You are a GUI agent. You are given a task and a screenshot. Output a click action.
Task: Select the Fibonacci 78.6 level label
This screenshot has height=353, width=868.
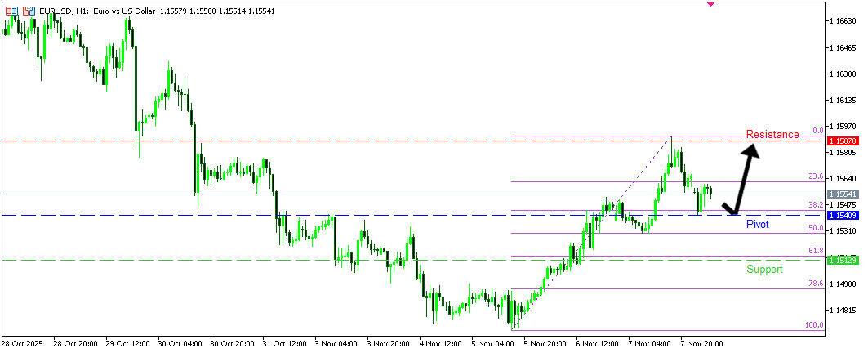coord(815,283)
